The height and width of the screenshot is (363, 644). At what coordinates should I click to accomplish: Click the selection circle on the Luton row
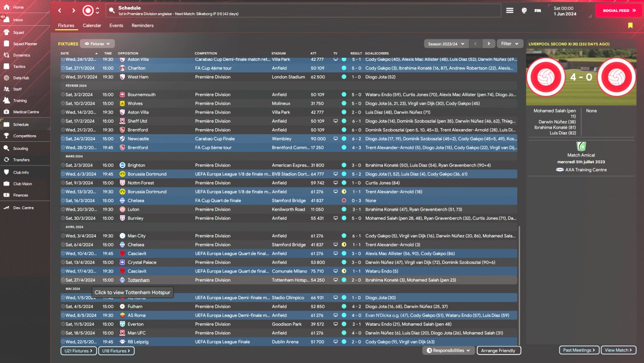(63, 210)
